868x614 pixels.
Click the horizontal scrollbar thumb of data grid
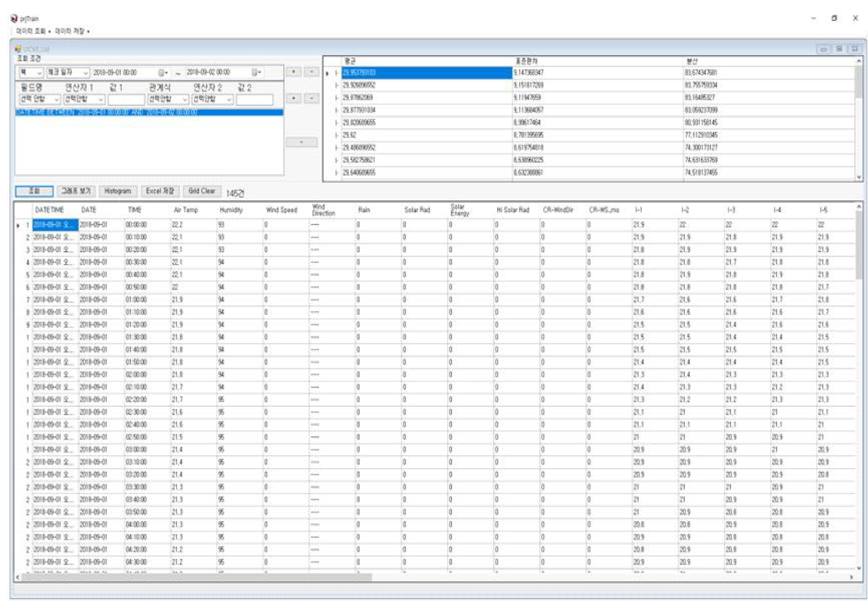[x=197, y=578]
